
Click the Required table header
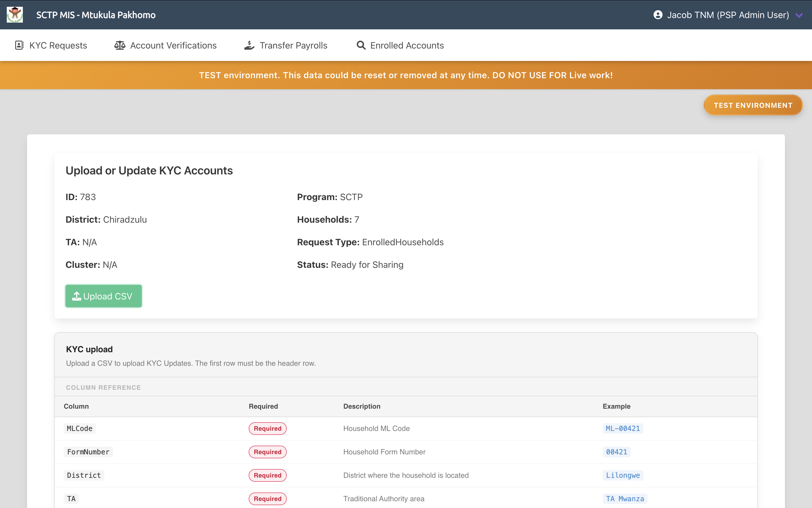click(x=263, y=406)
